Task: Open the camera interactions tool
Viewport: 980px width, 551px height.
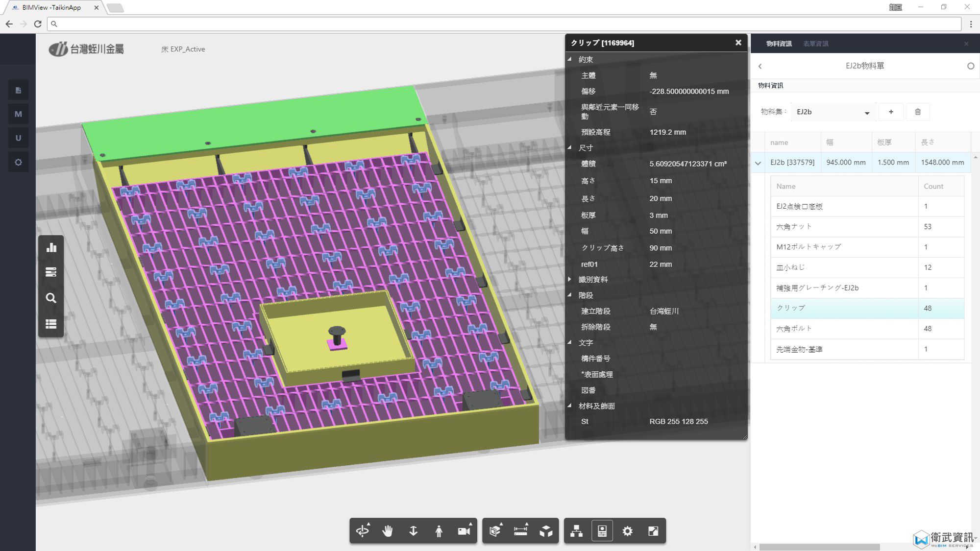Action: point(464,531)
